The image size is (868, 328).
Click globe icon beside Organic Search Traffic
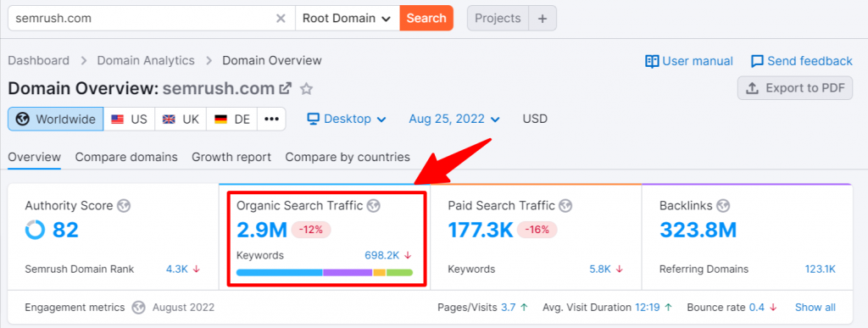point(374,206)
